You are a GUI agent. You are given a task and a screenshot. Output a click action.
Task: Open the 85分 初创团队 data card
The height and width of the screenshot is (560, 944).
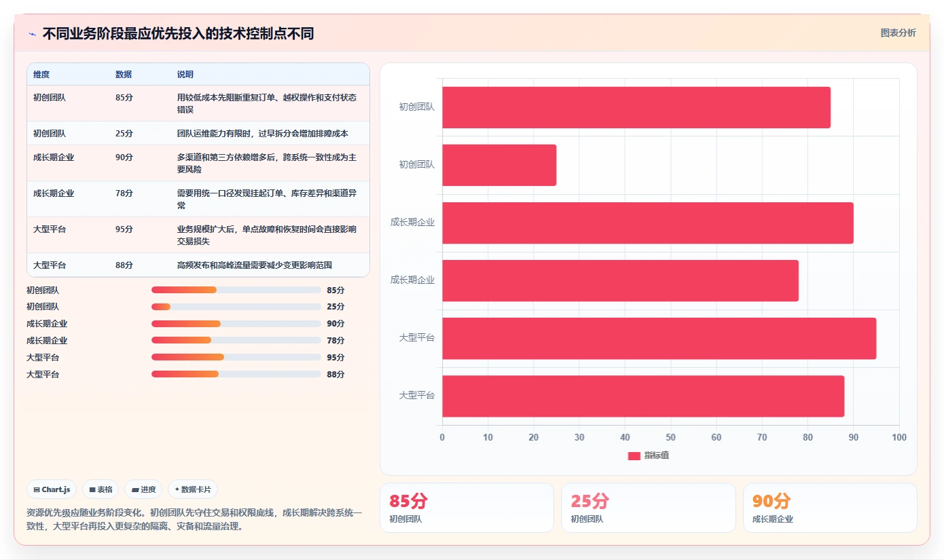[467, 508]
